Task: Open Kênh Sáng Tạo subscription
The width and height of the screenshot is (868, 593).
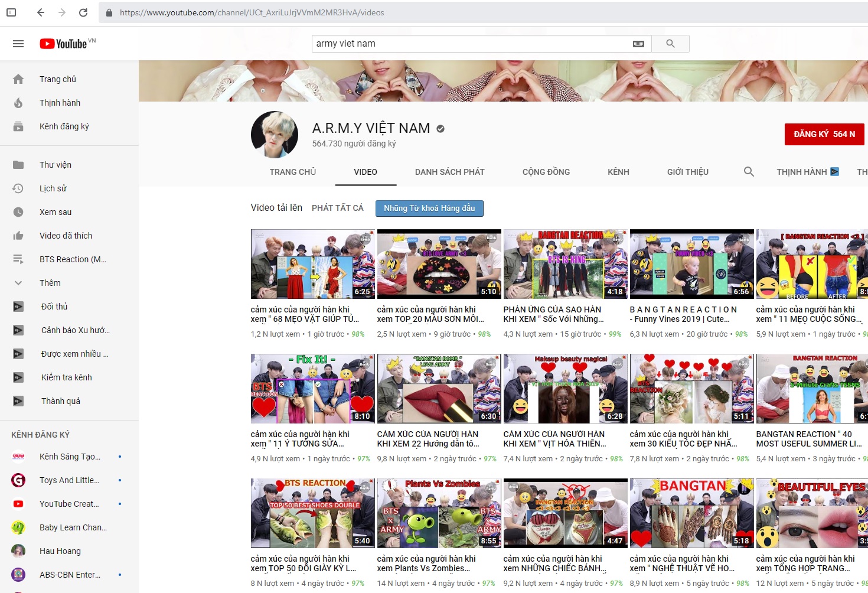Action: [69, 457]
